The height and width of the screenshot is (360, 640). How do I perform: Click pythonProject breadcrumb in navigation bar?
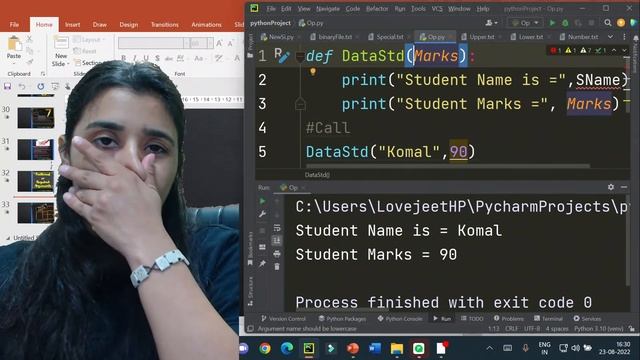tap(270, 23)
